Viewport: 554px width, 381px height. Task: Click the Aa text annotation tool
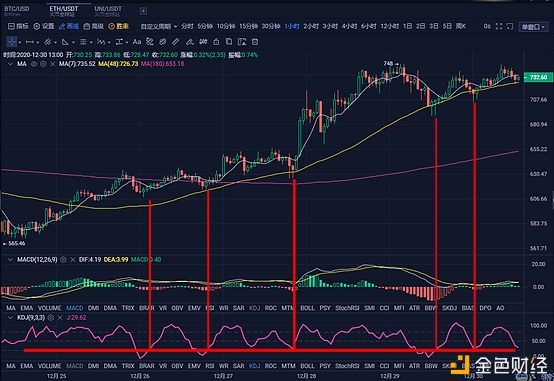click(137, 42)
